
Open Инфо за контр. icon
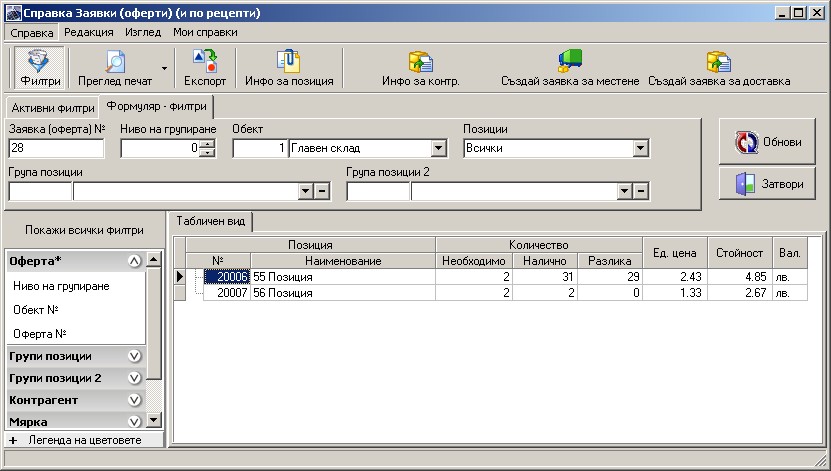coord(421,67)
